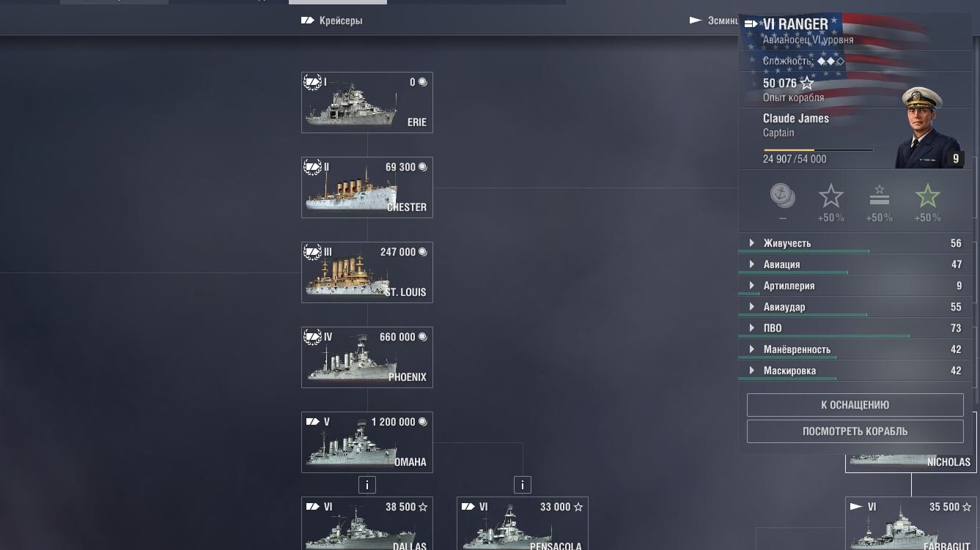Screen dimensions: 980x550
Task: Select the tier VI Pensacola ship card
Action: click(x=523, y=524)
